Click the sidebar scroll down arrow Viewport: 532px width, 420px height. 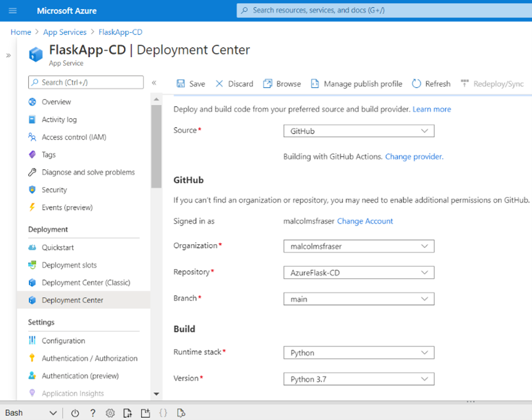point(156,394)
